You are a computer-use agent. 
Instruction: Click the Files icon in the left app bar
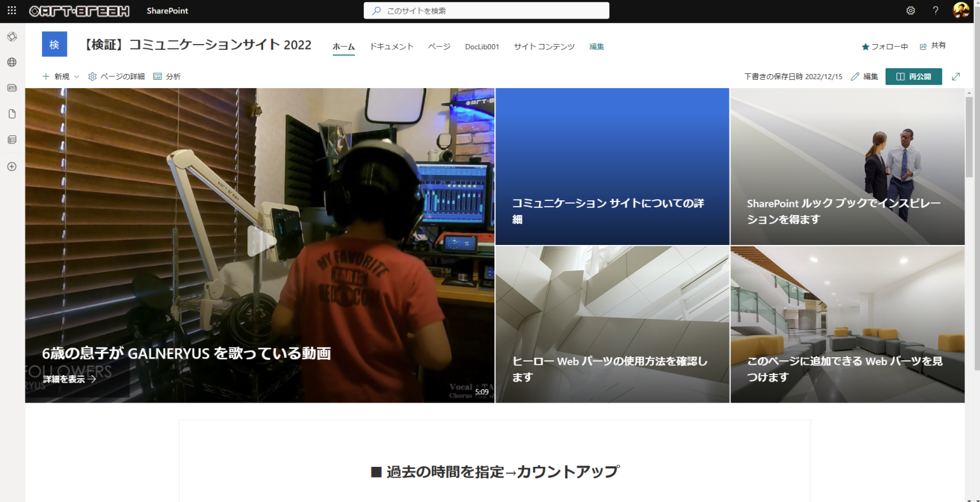pos(11,113)
